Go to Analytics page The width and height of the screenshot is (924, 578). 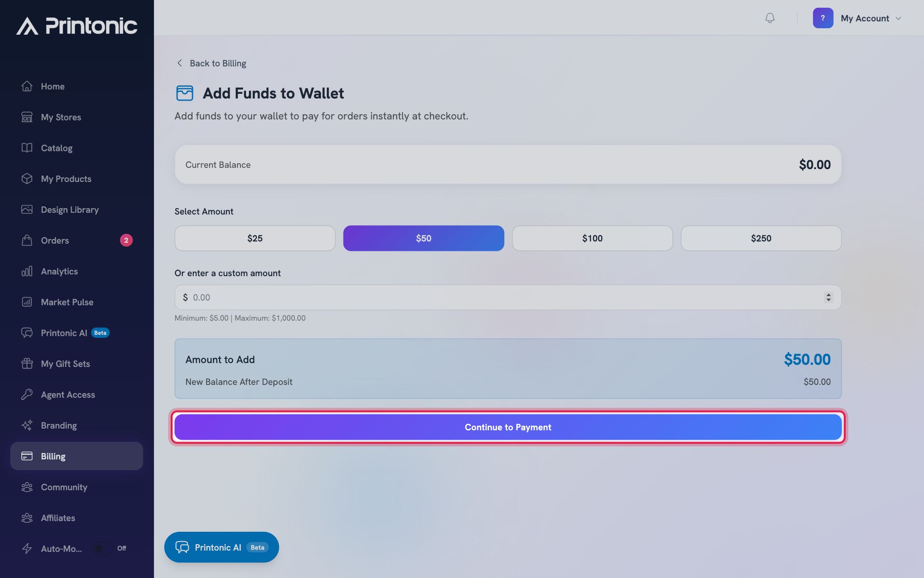77,271
